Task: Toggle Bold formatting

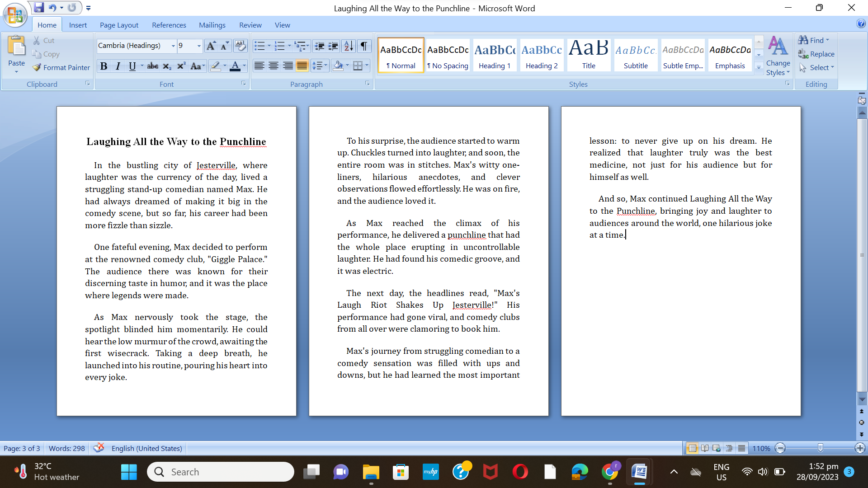Action: (x=104, y=66)
